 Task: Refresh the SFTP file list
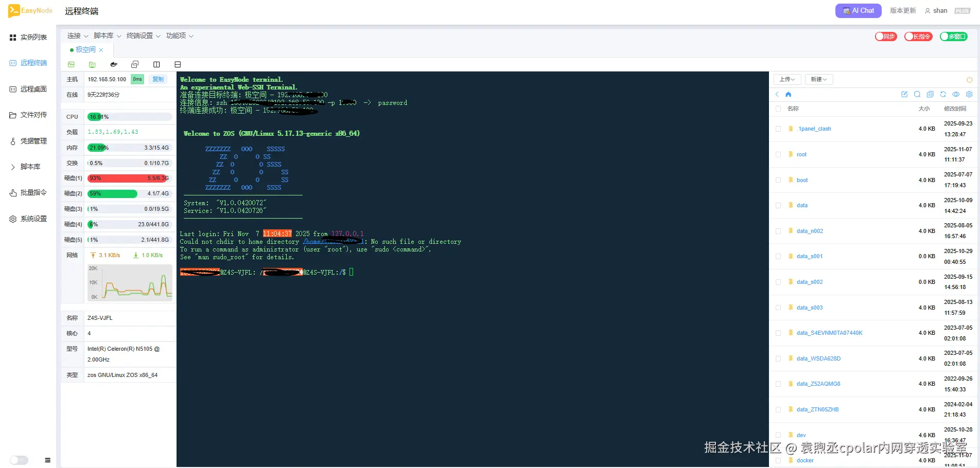pos(943,94)
